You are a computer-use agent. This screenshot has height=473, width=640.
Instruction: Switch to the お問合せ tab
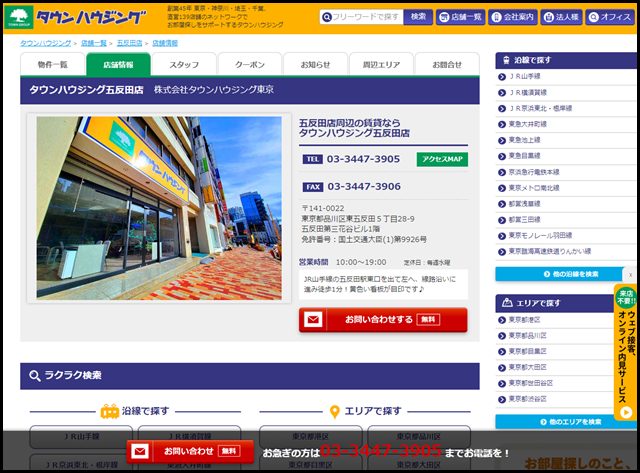tap(447, 64)
